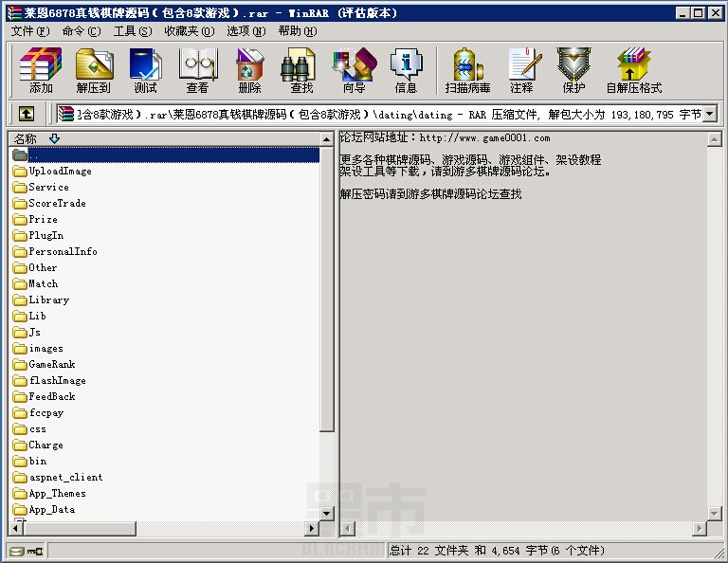
Task: Open the 查看 (View) toolbar icon
Action: (x=198, y=69)
